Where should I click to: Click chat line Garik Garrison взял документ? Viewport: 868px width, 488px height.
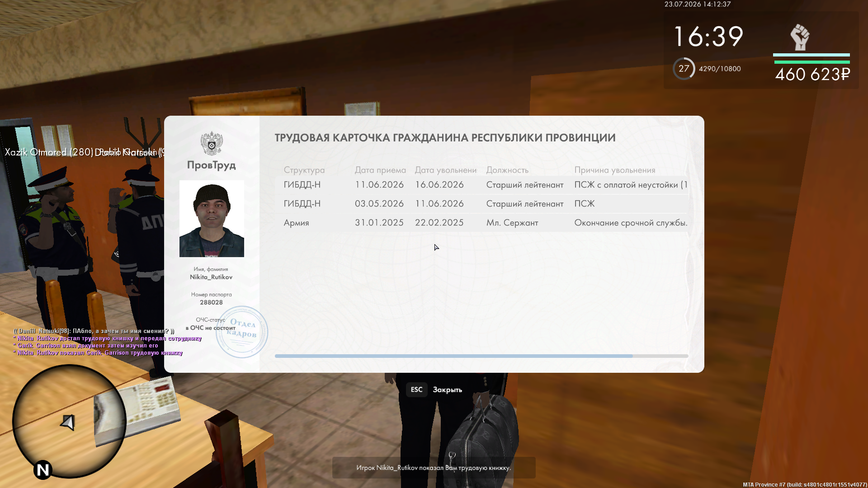(x=86, y=346)
